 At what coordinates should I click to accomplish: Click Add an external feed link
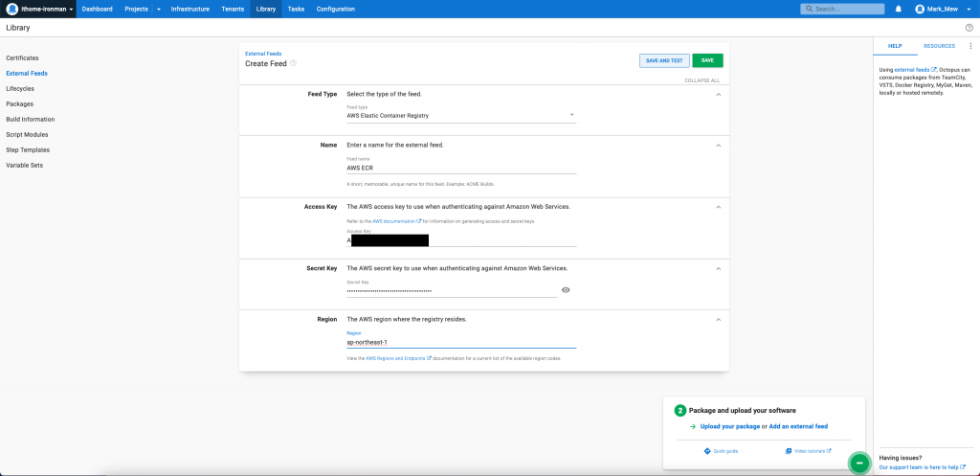798,426
